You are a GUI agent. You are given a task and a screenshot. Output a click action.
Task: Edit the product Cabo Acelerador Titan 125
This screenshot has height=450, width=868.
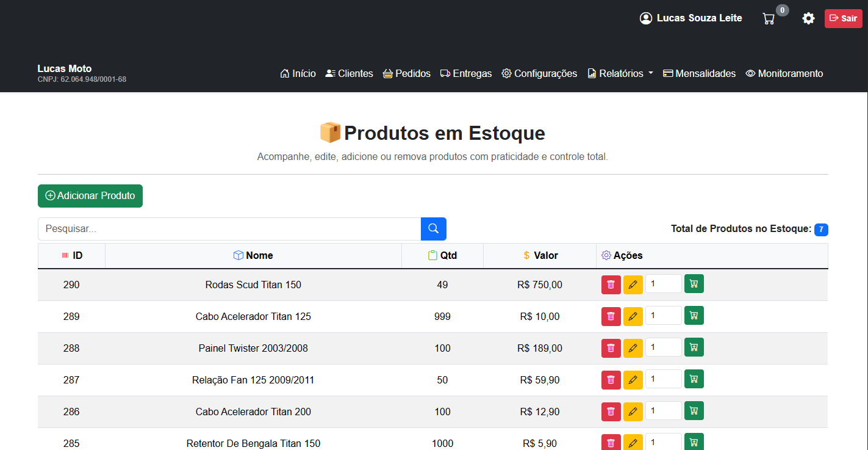tap(633, 316)
